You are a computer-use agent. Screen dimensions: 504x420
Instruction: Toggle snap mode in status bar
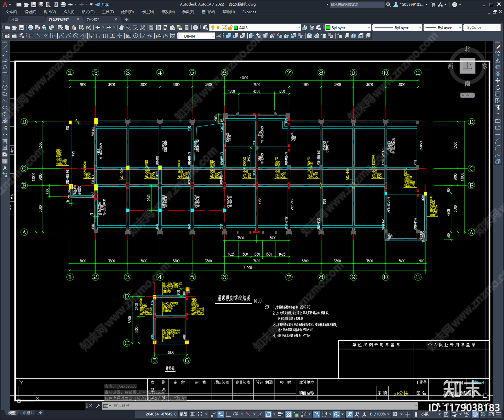(x=200, y=414)
